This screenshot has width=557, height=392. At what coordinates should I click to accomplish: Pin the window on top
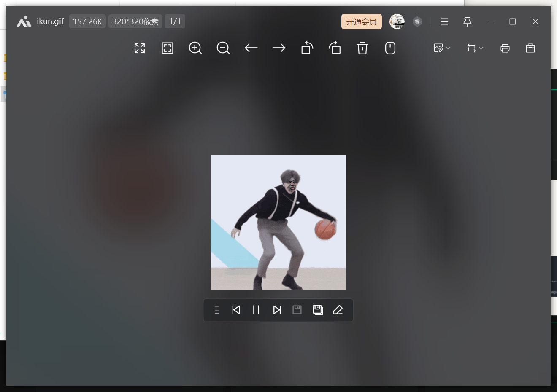467,21
